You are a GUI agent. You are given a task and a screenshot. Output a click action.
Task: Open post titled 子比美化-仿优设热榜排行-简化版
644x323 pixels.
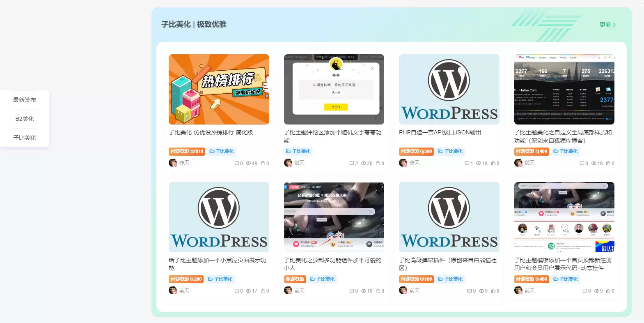tap(211, 132)
